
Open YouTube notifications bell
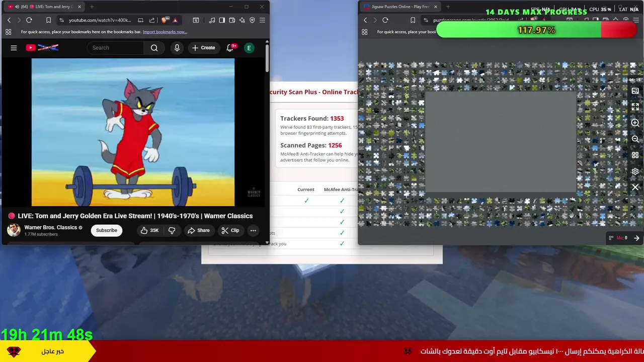pos(230,48)
